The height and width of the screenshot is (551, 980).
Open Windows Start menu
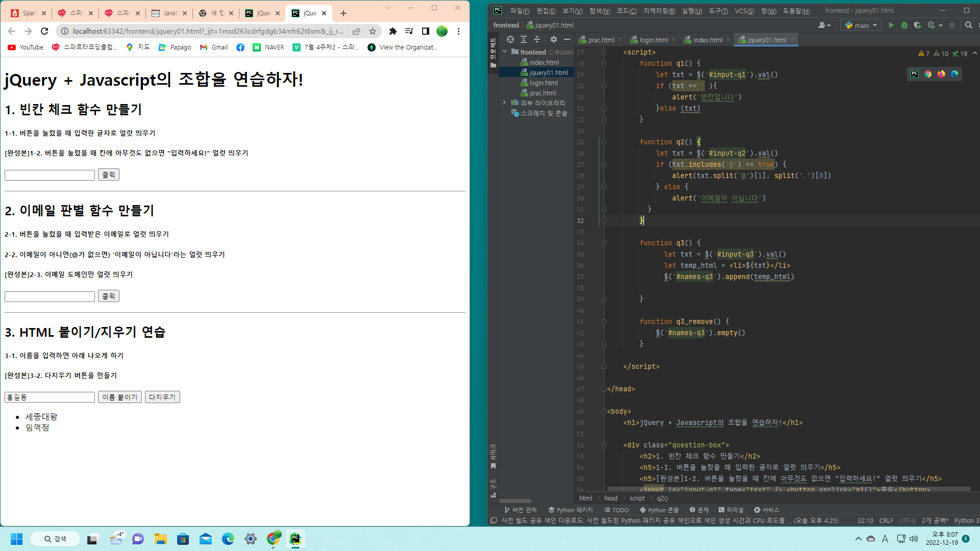(16, 539)
